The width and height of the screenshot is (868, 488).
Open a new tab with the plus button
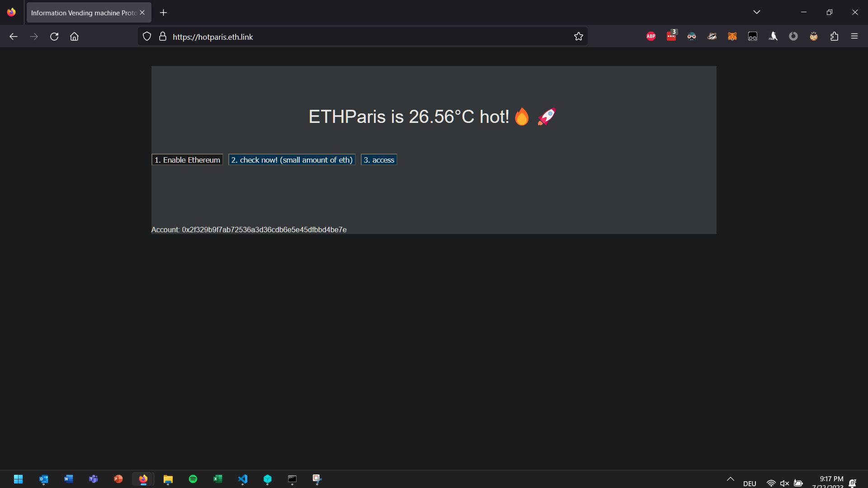point(164,13)
